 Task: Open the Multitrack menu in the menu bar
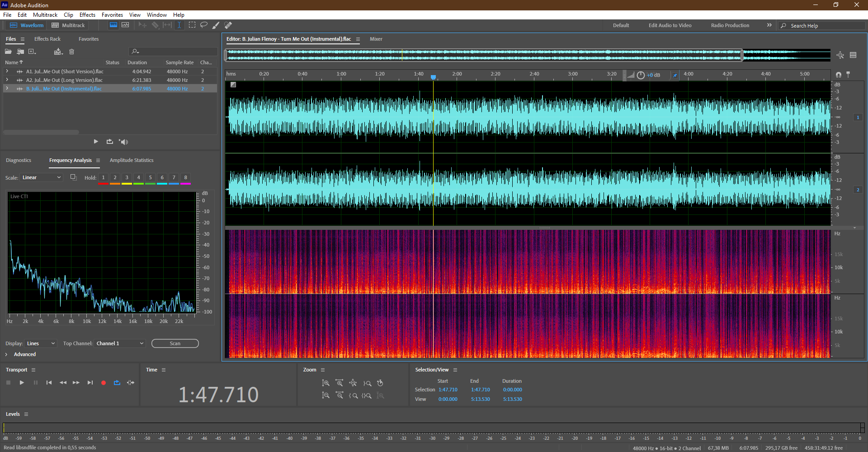pos(45,15)
